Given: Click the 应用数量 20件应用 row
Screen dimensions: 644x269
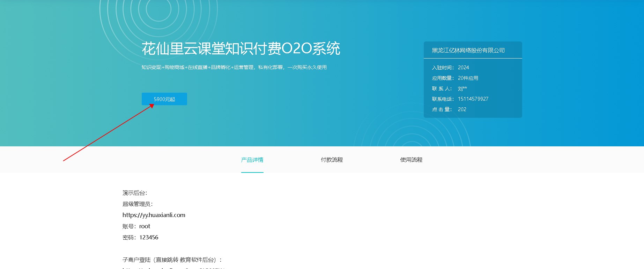Looking at the screenshot, I should tap(455, 78).
